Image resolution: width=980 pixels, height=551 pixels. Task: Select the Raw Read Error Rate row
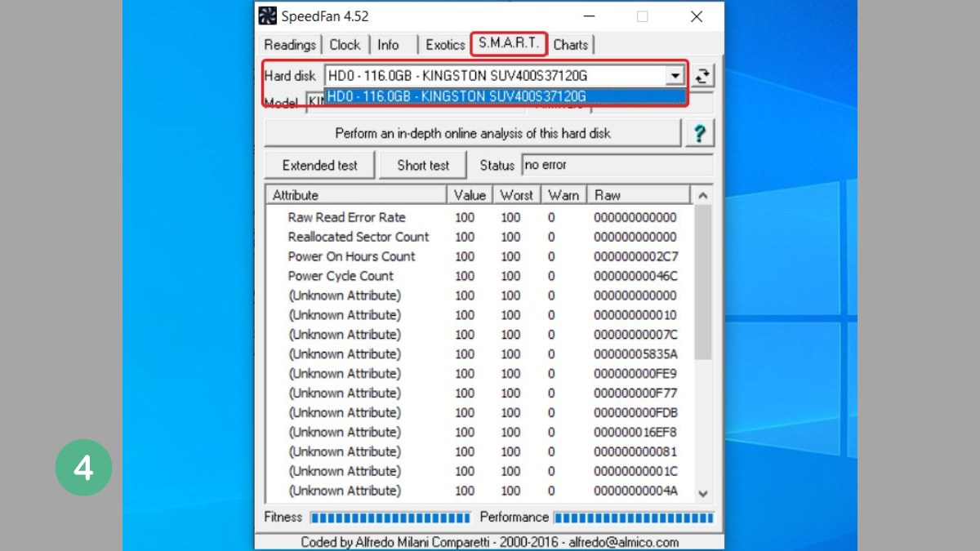(479, 217)
